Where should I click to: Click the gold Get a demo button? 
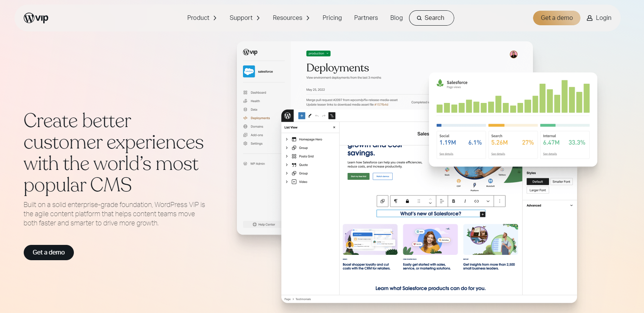(x=556, y=18)
